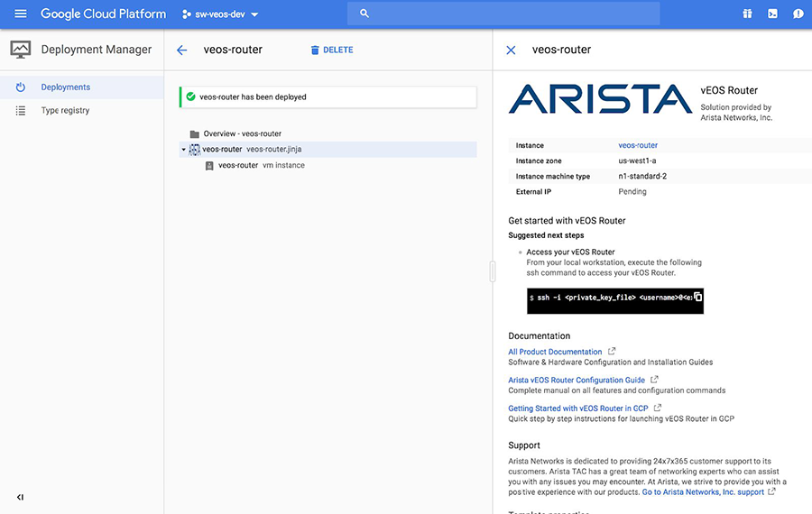Click the Deployments power icon
The height and width of the screenshot is (514, 812).
20,87
